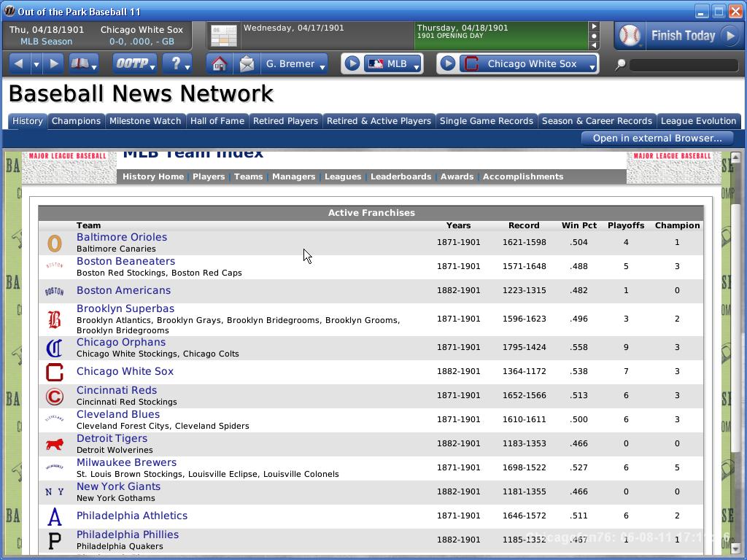The height and width of the screenshot is (560, 747).
Task: Open the OOTP dropdown menu
Action: click(135, 64)
